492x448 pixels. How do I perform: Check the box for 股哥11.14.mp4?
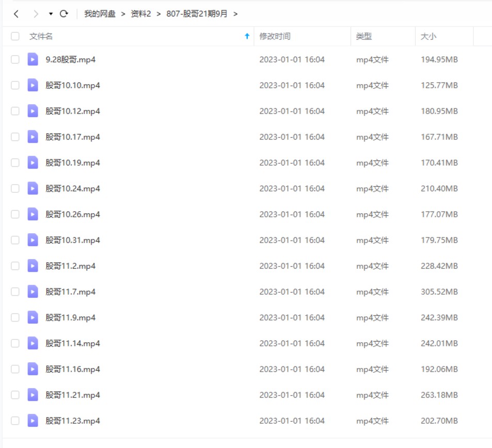click(x=15, y=343)
